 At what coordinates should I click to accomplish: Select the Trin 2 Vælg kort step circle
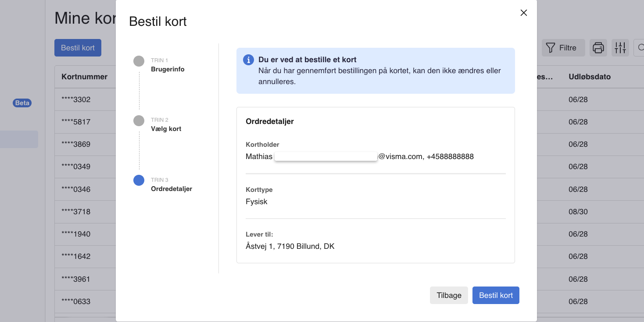pos(139,120)
